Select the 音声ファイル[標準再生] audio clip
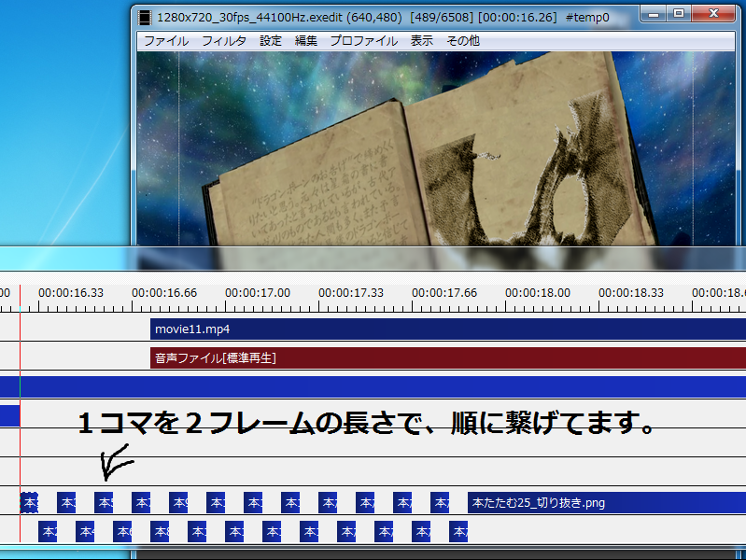 [x=448, y=357]
